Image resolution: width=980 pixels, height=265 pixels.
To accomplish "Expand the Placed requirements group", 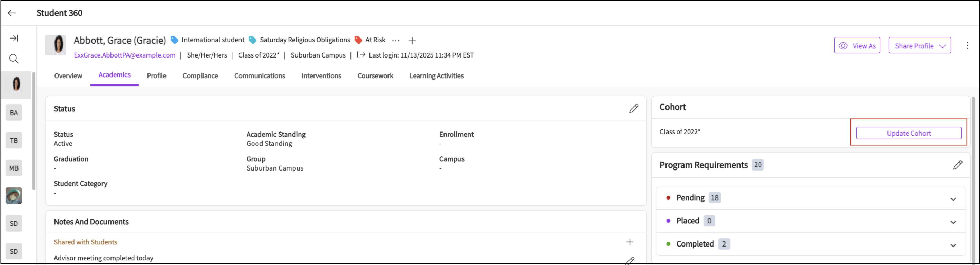I will [953, 222].
